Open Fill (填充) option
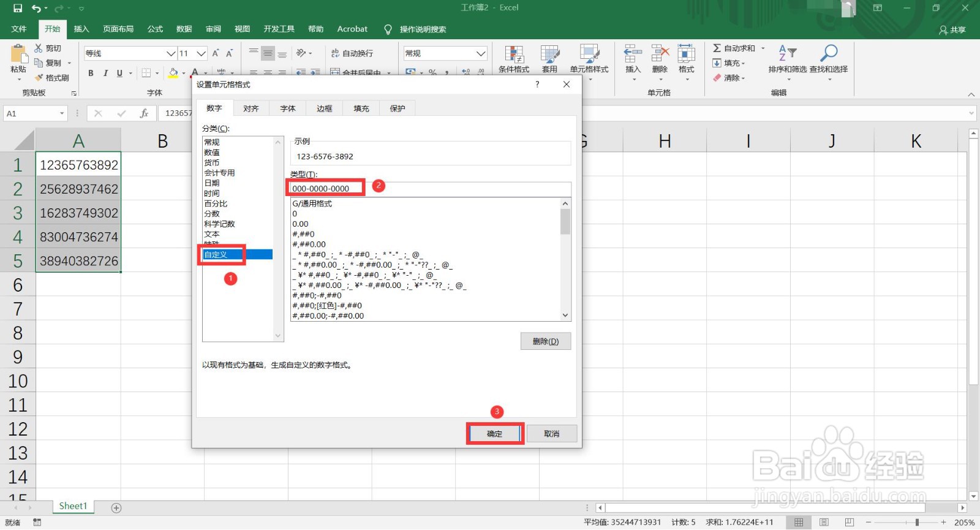The image size is (980, 530). click(x=729, y=62)
